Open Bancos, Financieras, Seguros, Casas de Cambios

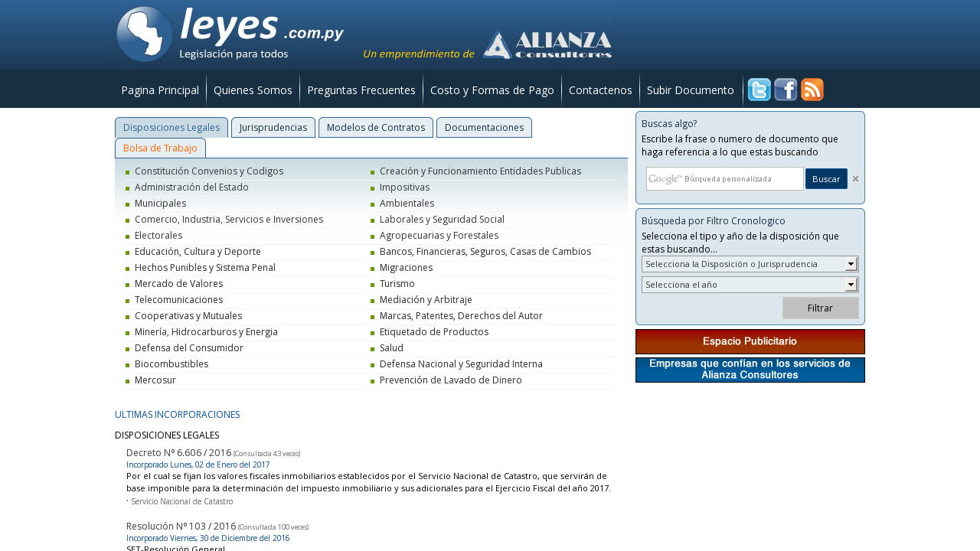tap(485, 252)
